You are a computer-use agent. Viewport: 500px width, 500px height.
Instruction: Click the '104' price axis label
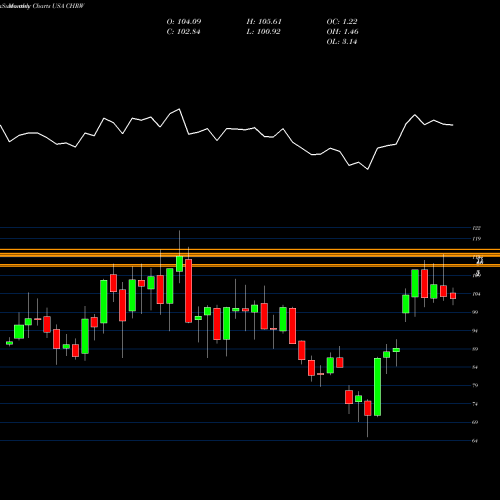click(477, 294)
